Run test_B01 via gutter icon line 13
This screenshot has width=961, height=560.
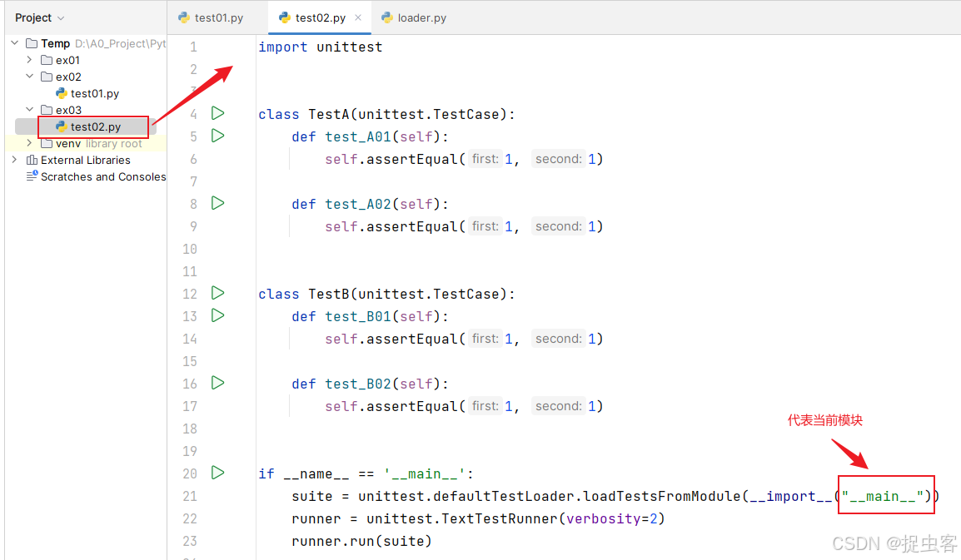pyautogui.click(x=217, y=315)
